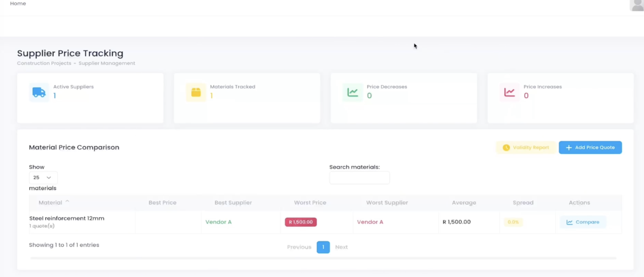Viewport: 644px width, 277px height.
Task: Click the Previous pagination button
Action: pyautogui.click(x=299, y=247)
